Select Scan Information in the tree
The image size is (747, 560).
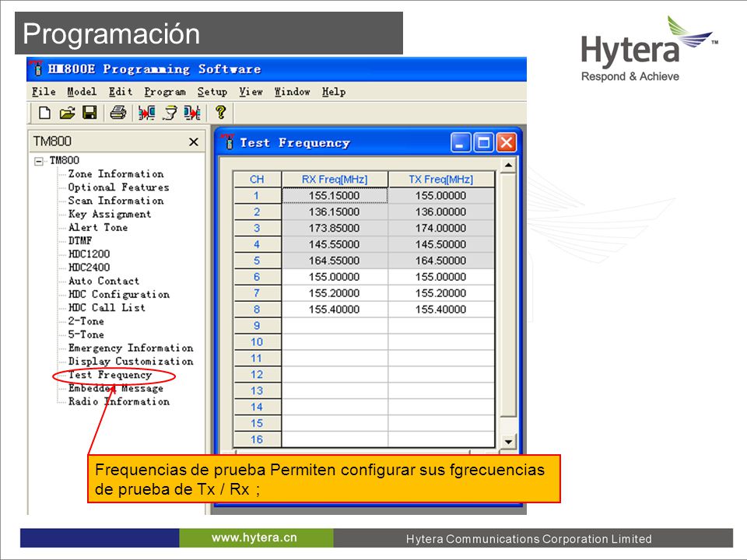(116, 201)
